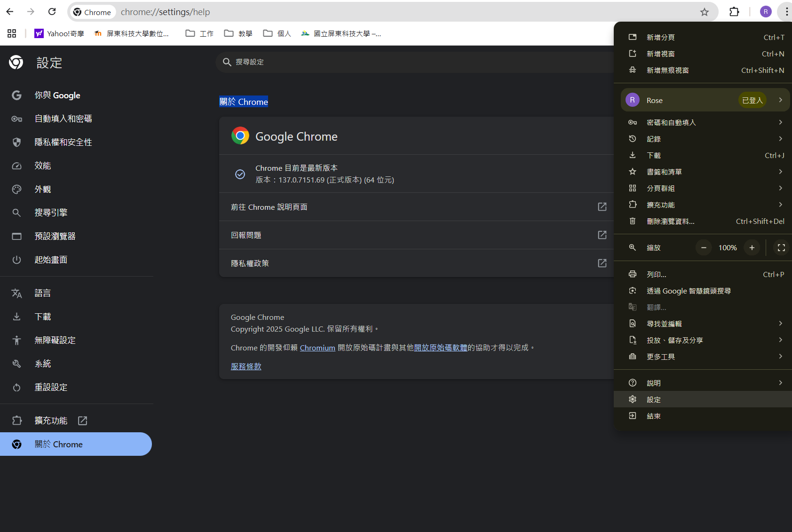Increase zoom with the plus button
Viewport: 792px width, 532px height.
point(752,248)
